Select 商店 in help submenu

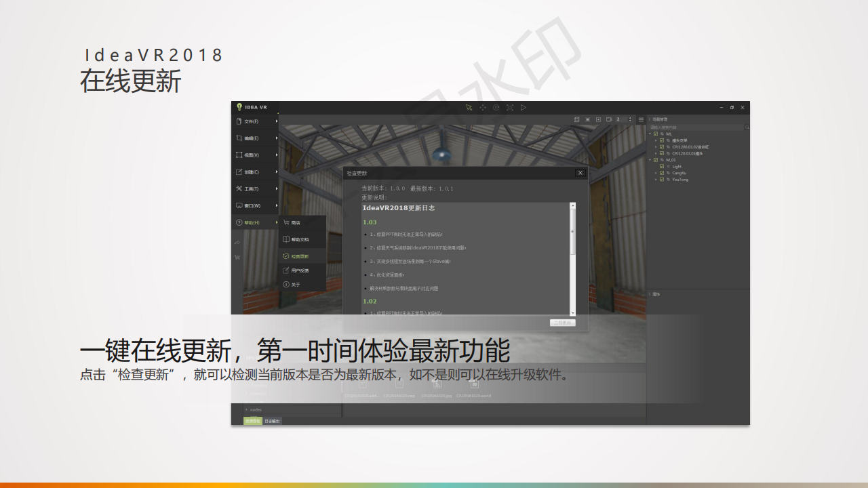[302, 223]
